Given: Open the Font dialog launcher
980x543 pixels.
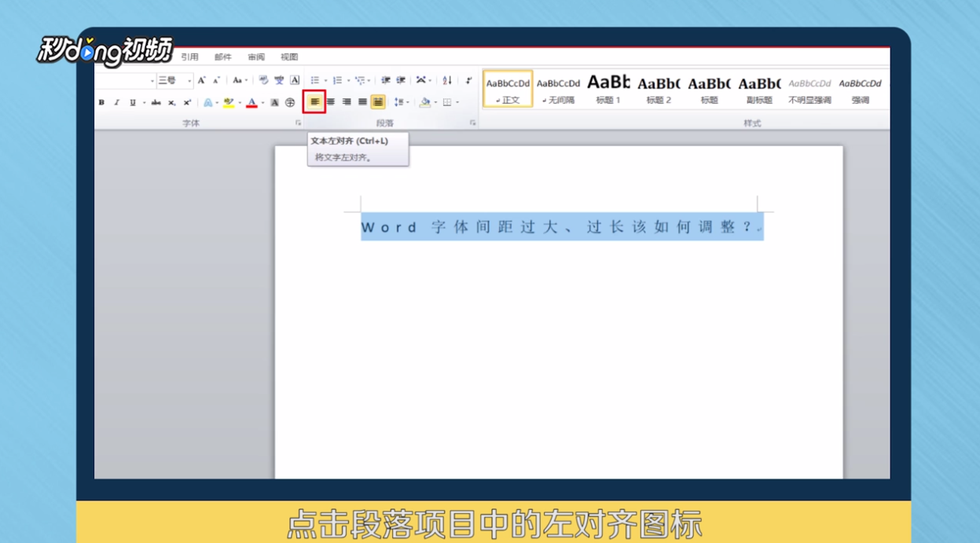Looking at the screenshot, I should click(x=298, y=123).
